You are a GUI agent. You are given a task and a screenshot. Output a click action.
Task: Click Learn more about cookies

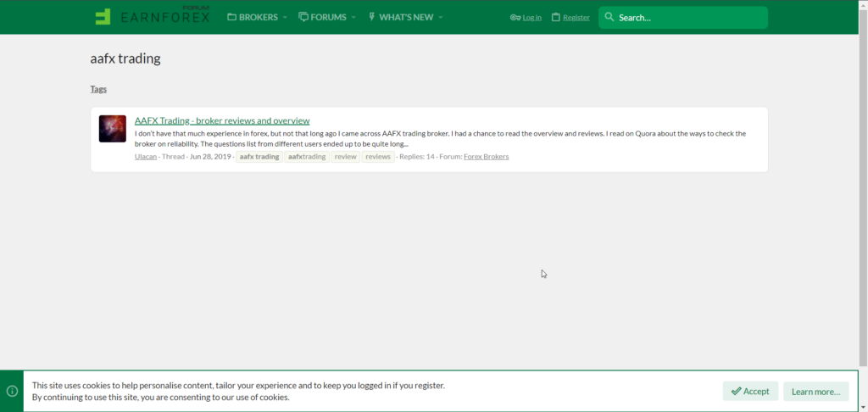(x=816, y=391)
